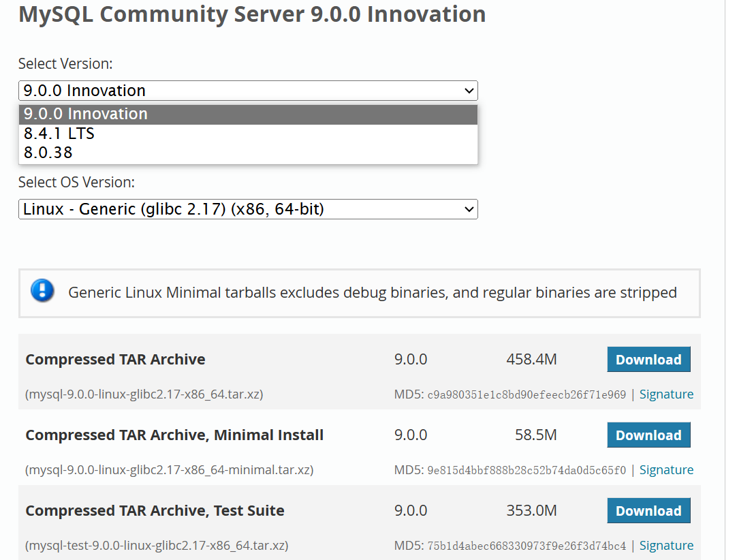The image size is (754, 560).
Task: Click the mysql-9.0.0-linux-glibc2.17-x86_64.tar.xz filename
Action: pyautogui.click(x=144, y=394)
